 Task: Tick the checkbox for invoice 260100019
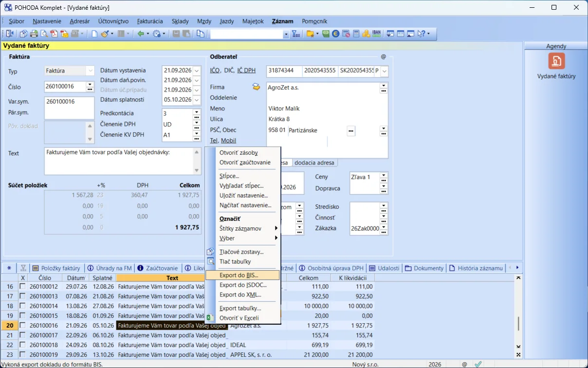tap(22, 355)
